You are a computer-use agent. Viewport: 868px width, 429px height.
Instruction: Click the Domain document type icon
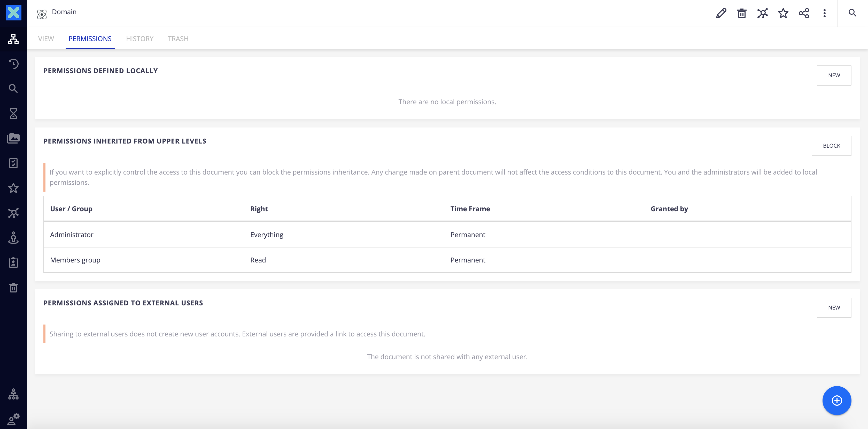pos(42,14)
